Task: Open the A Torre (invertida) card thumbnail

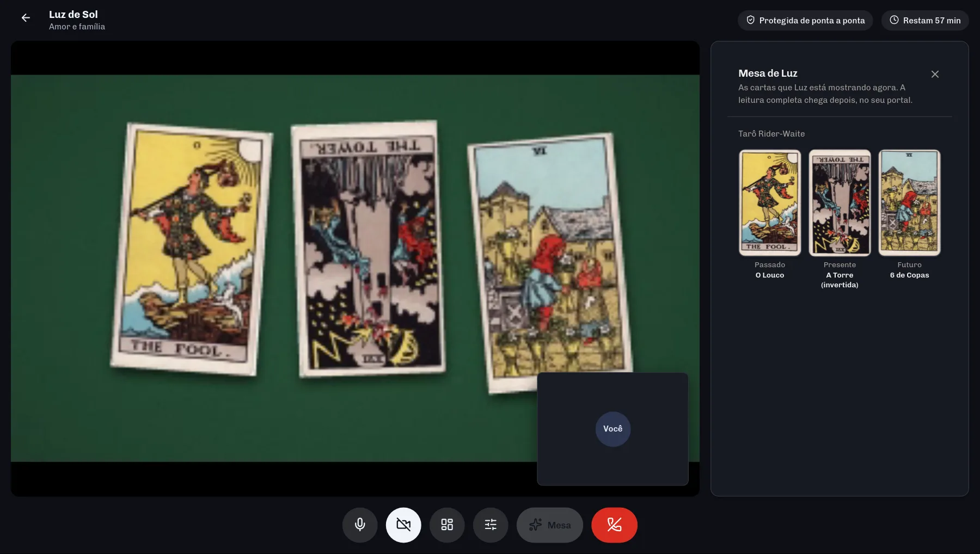Action: point(840,202)
